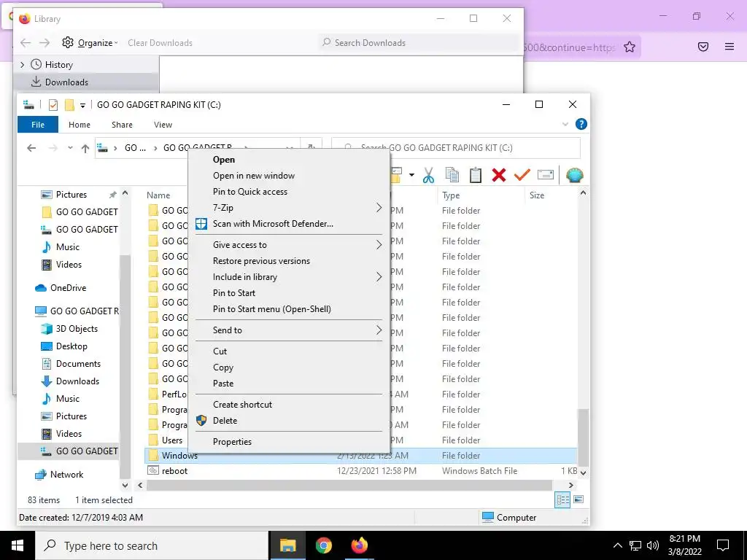Viewport: 747px width, 560px height.
Task: Open the notification center icon
Action: (x=723, y=545)
